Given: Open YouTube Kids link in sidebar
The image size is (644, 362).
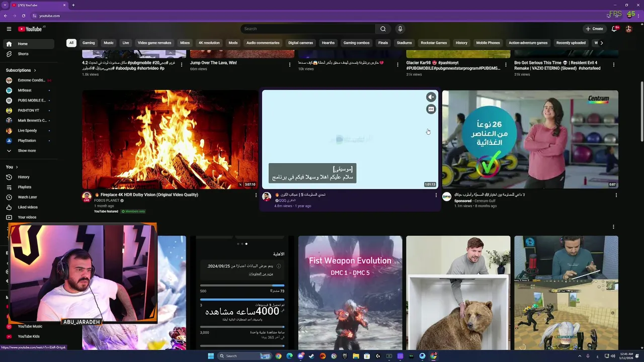Looking at the screenshot, I should [x=28, y=336].
